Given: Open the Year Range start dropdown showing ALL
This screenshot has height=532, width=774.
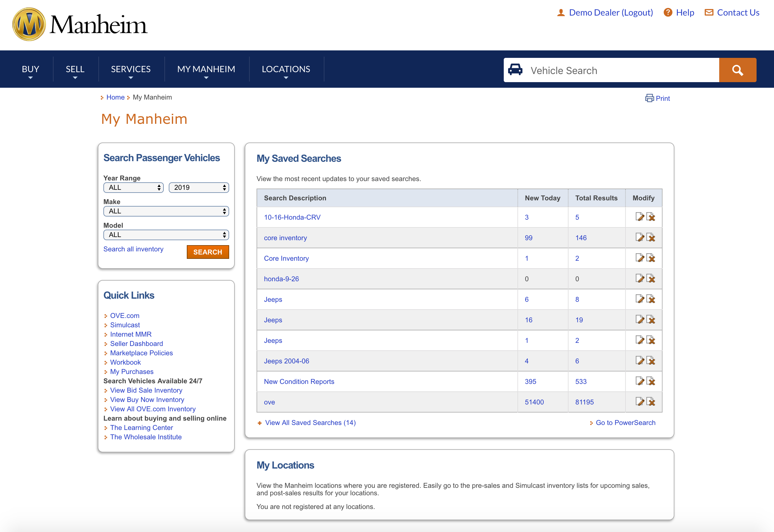Looking at the screenshot, I should [134, 187].
